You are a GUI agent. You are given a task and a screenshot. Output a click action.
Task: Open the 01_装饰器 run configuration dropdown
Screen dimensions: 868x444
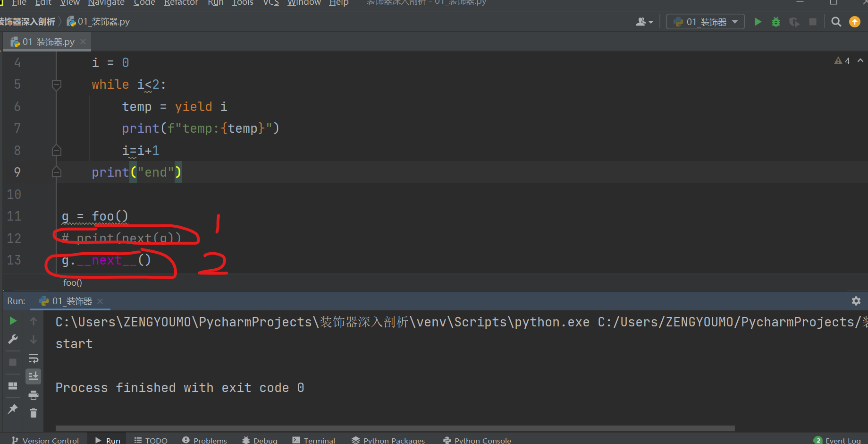pyautogui.click(x=706, y=22)
